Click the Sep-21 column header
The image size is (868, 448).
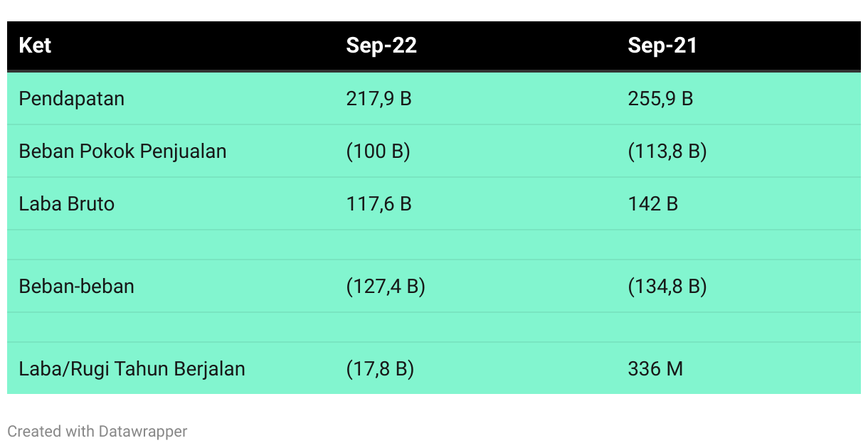[x=662, y=46]
